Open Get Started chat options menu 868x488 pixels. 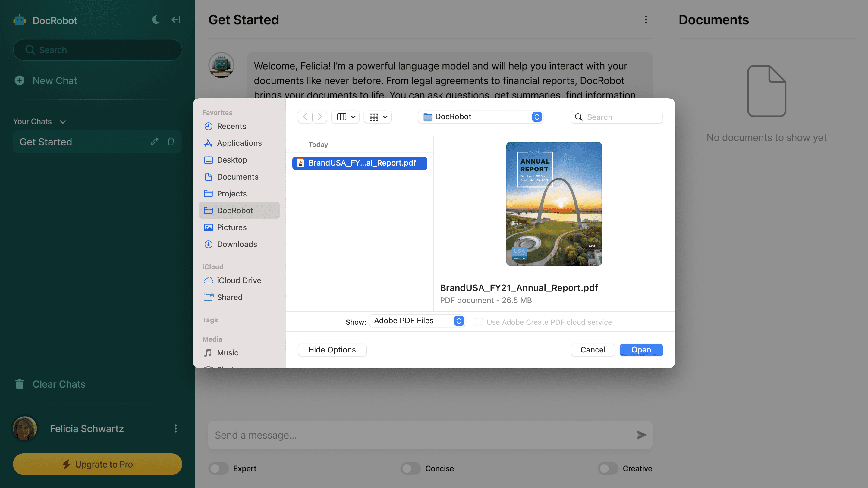tap(646, 20)
